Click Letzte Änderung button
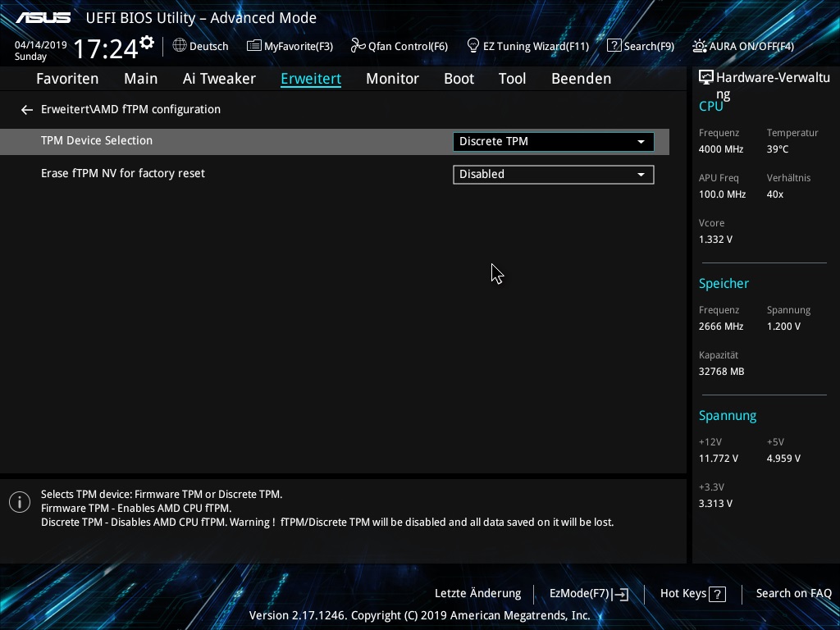Image resolution: width=840 pixels, height=630 pixels. [x=478, y=593]
